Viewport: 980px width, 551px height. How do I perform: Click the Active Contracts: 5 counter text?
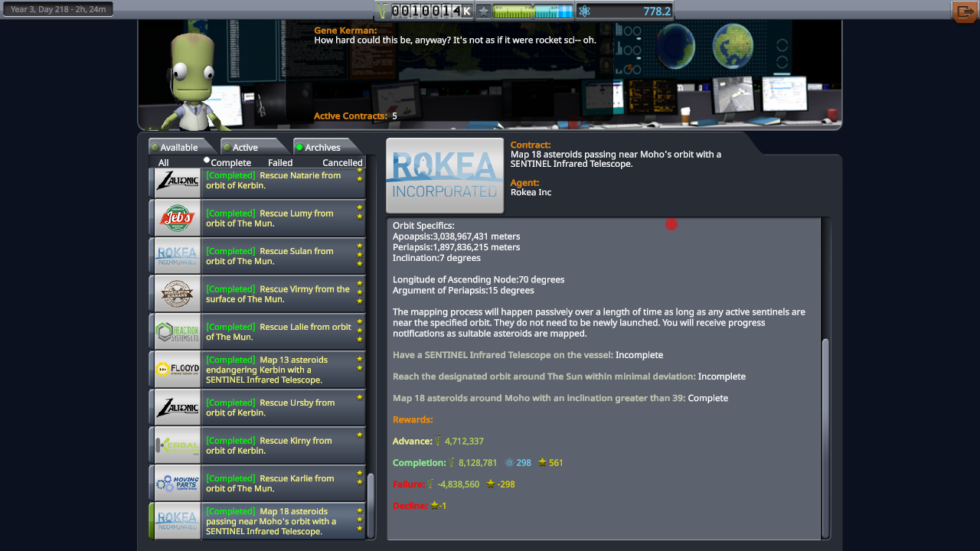(x=355, y=116)
